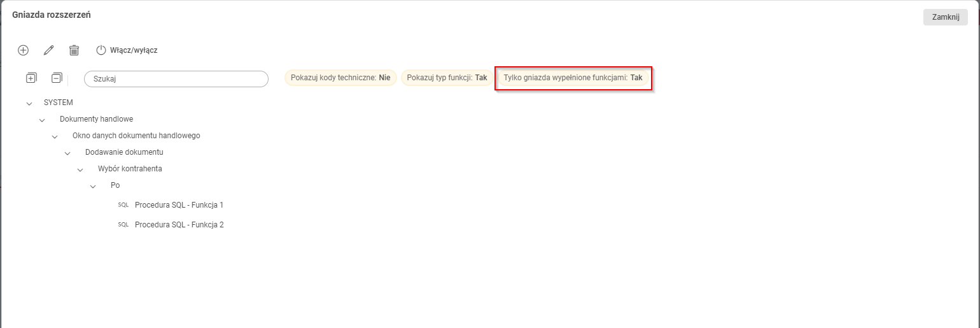Image resolution: width=980 pixels, height=328 pixels.
Task: Click the delete trash icon
Action: (x=74, y=50)
